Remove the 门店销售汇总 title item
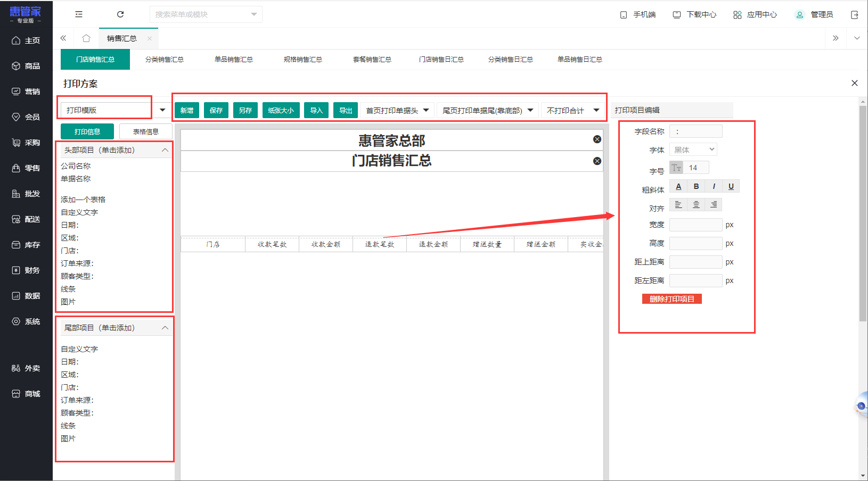 (597, 161)
